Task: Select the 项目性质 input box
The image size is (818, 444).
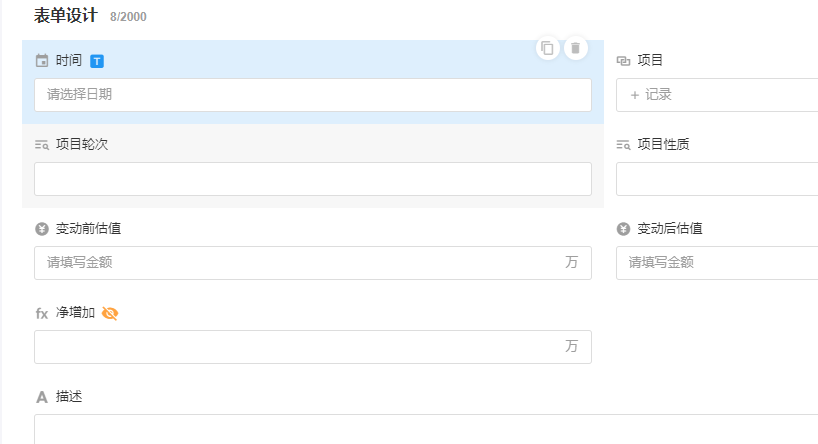Action: [x=716, y=179]
